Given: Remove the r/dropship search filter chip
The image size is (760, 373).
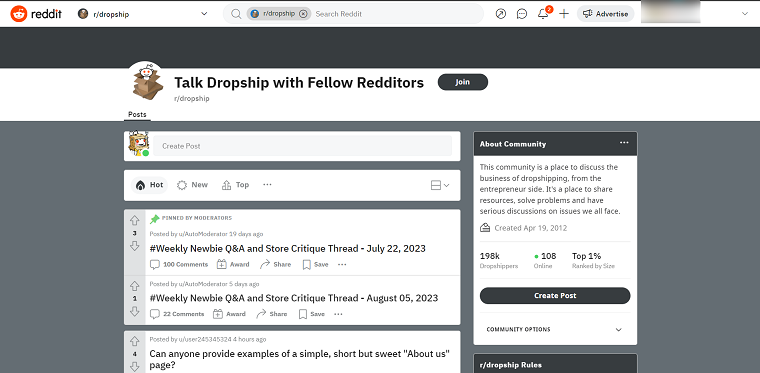Looking at the screenshot, I should pyautogui.click(x=303, y=14).
